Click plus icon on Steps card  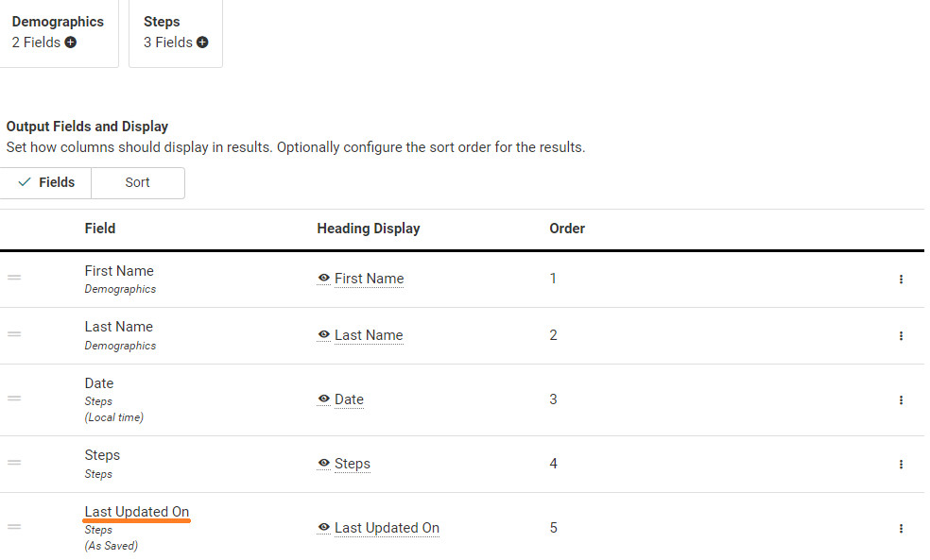click(x=202, y=42)
